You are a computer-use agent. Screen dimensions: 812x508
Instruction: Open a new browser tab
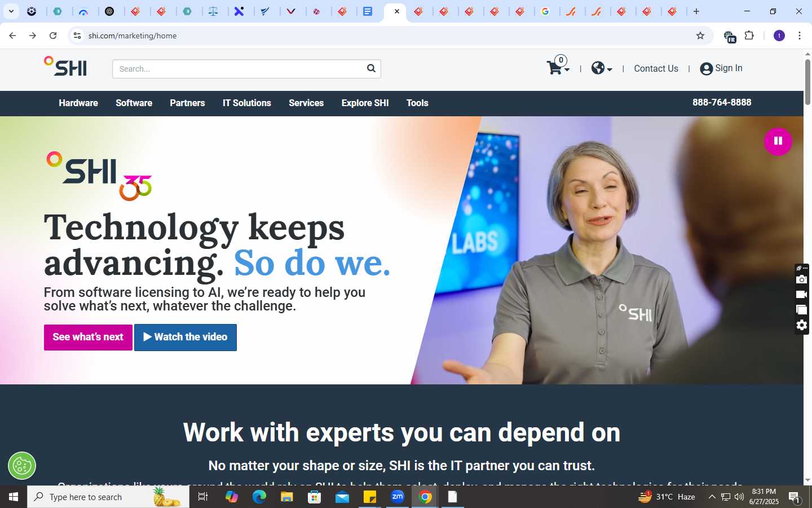tap(696, 11)
